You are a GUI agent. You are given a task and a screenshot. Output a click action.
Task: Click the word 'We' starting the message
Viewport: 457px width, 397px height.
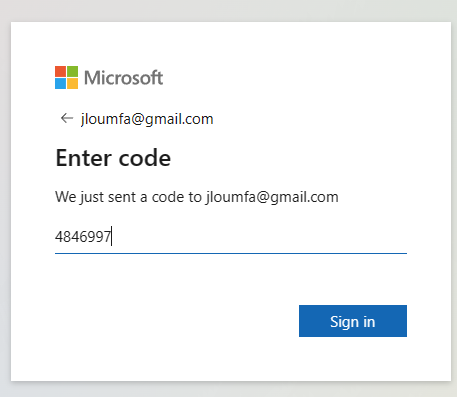[66, 197]
